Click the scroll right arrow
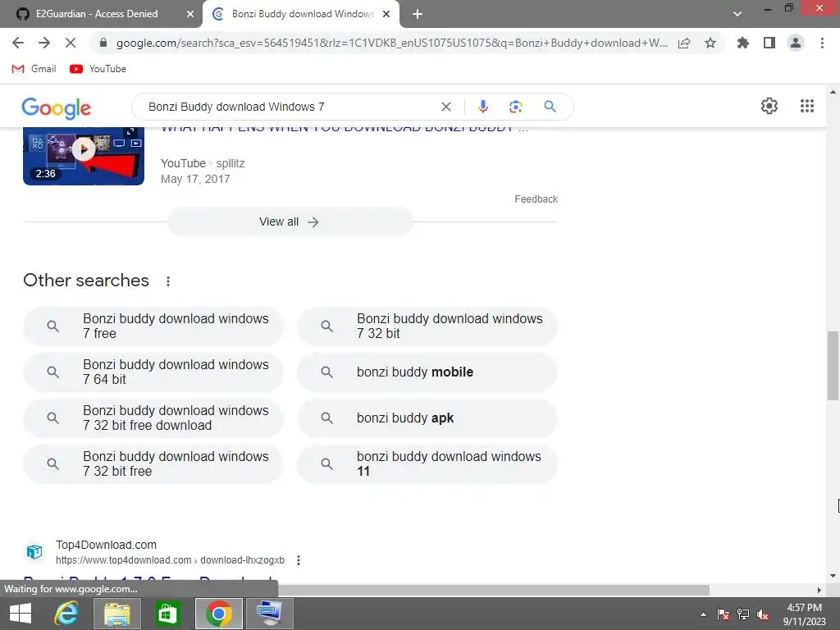 pos(819,590)
